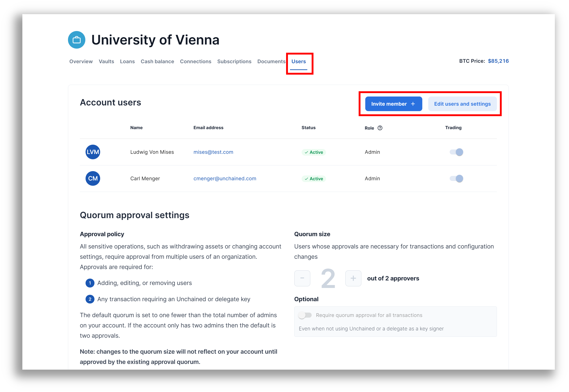Screen dimensions: 569x392
Task: Click the Trading column header
Action: 453,128
